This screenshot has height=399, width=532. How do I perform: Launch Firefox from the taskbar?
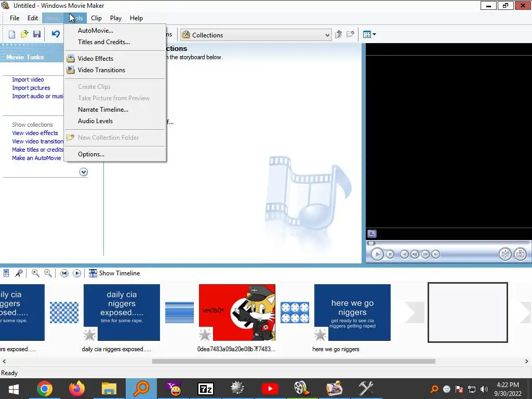pyautogui.click(x=77, y=389)
